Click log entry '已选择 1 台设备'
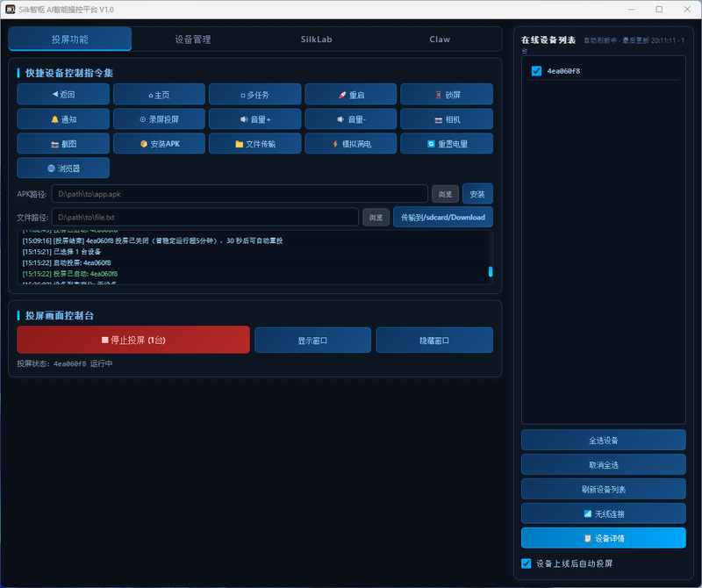The height and width of the screenshot is (588, 702). click(x=61, y=252)
